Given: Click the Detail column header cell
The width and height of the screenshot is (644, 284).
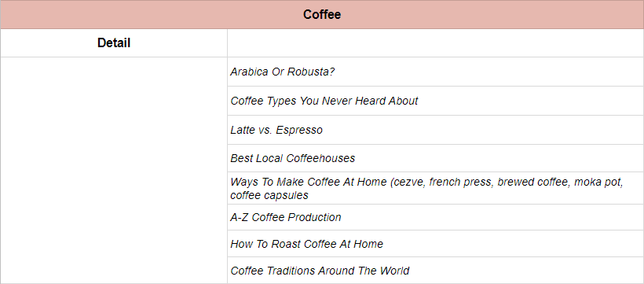Looking at the screenshot, I should [x=114, y=42].
